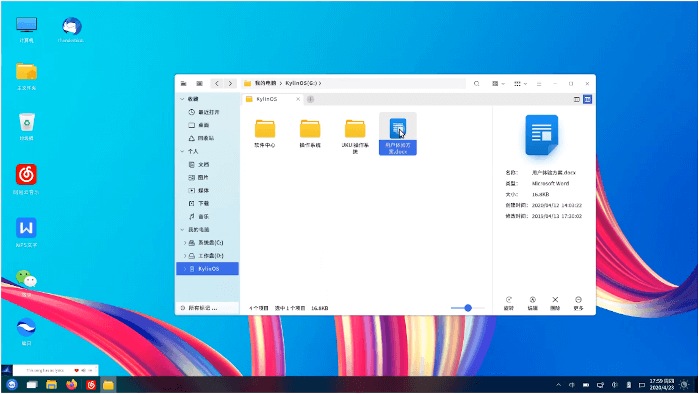Click KylinOS(G:) in the breadcrumb path

tap(301, 83)
